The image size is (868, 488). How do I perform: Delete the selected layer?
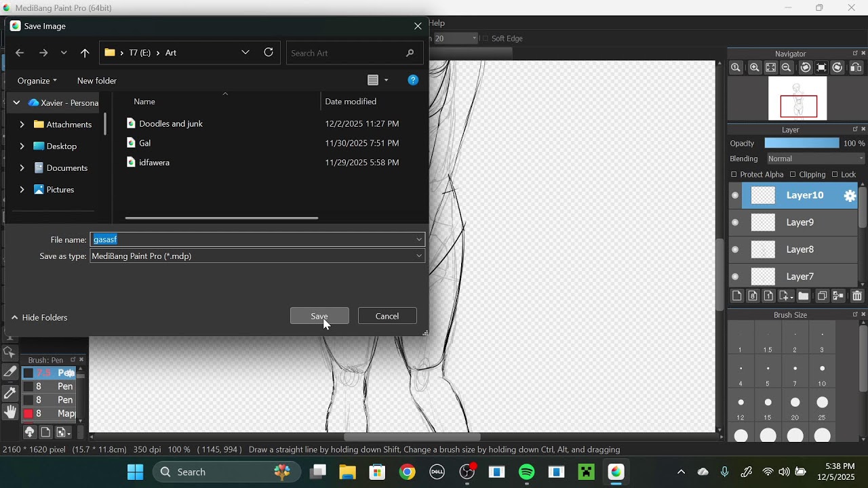[857, 296]
